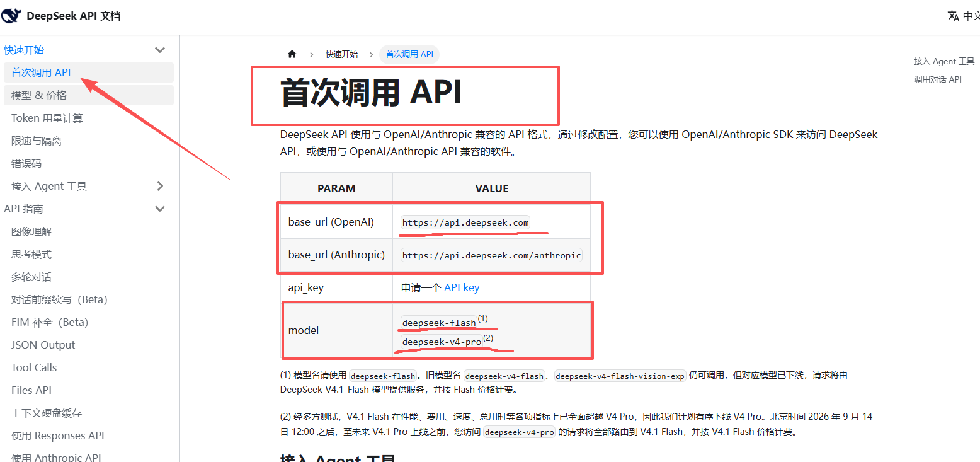The height and width of the screenshot is (462, 980).
Task: Click deepseek-v4-flash-vision-exp in the footnote
Action: [620, 376]
